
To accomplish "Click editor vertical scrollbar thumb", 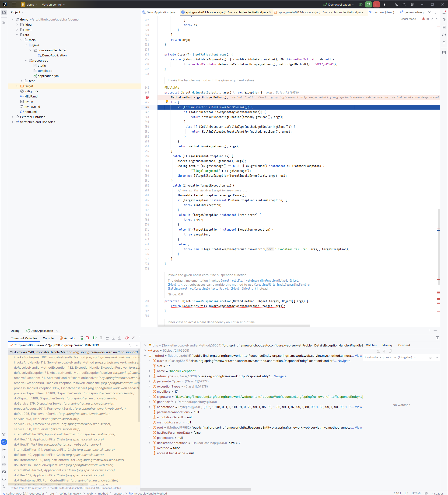I will 439,247.
